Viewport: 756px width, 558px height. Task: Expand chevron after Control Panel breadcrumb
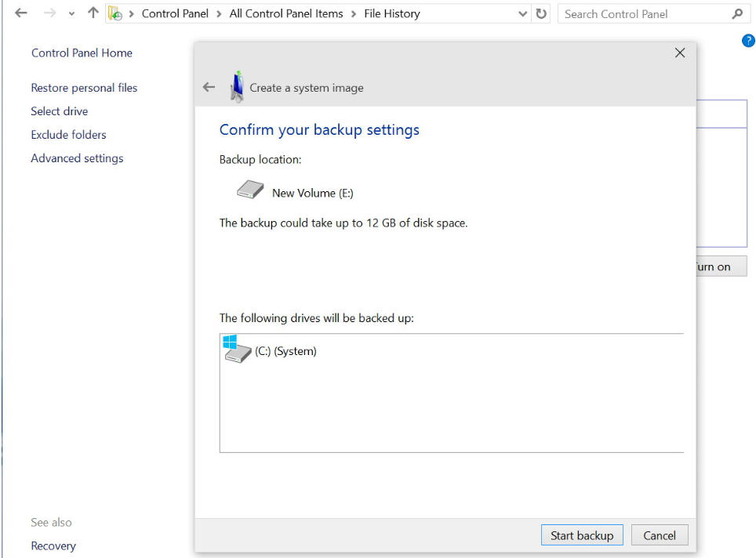click(x=219, y=14)
